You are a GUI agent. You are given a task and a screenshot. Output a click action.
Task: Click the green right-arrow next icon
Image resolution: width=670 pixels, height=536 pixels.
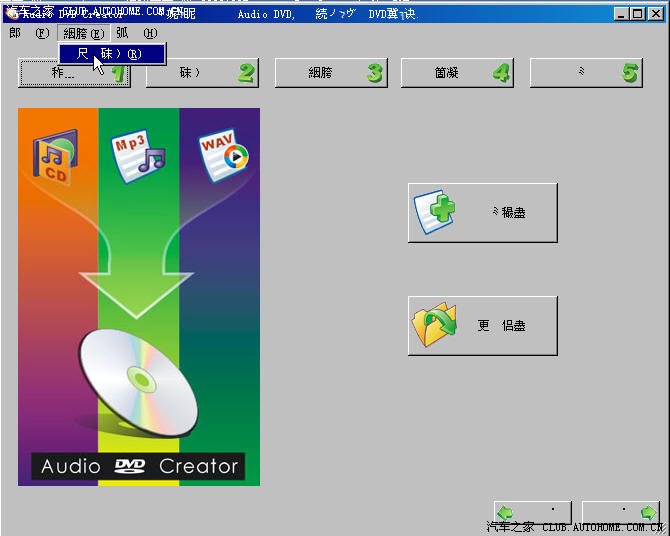(648, 513)
